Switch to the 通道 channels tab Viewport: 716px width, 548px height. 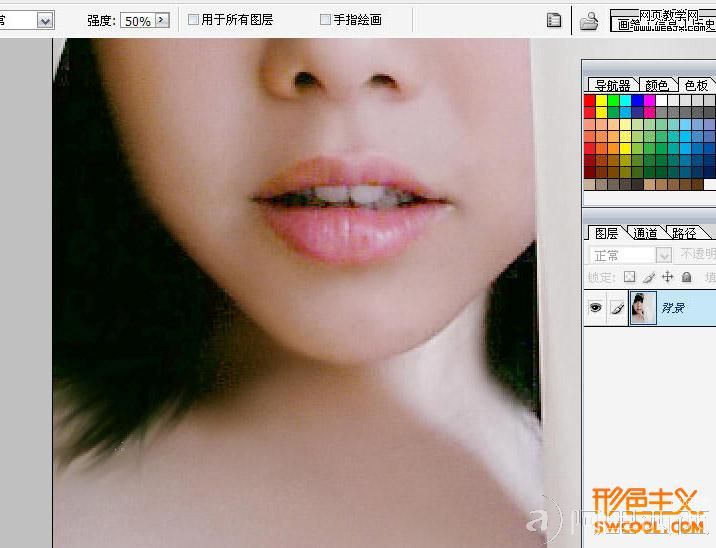pyautogui.click(x=645, y=233)
